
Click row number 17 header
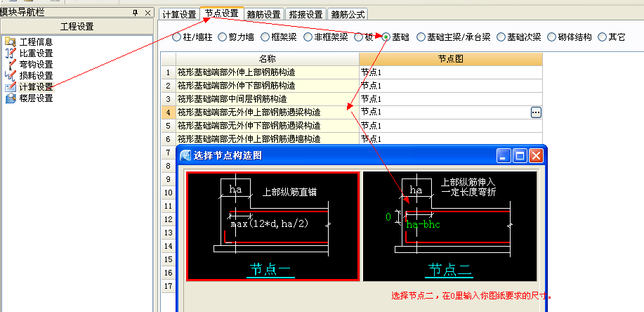[168, 286]
